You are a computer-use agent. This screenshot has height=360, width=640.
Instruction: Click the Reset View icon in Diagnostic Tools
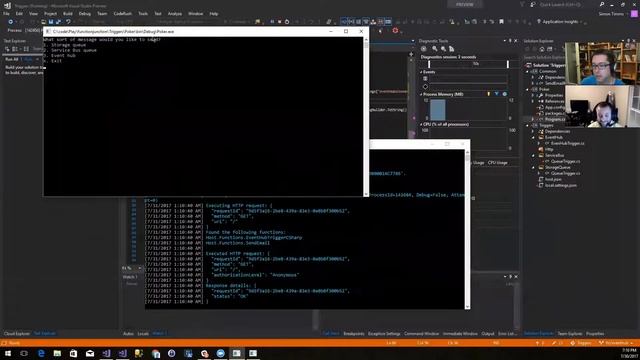click(451, 49)
